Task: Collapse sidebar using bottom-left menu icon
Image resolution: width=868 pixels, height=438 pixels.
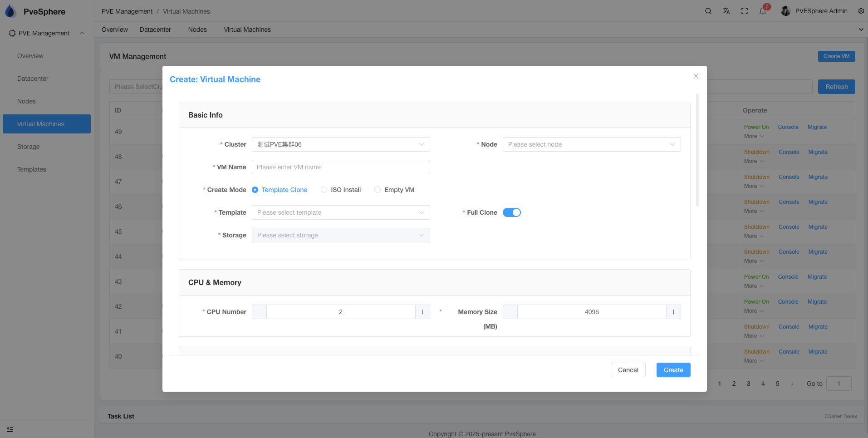Action: (x=10, y=429)
